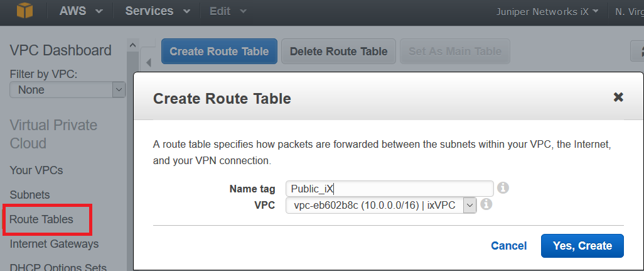This screenshot has height=271, width=644.
Task: Open the Filter by VPC dropdown
Action: [x=68, y=90]
